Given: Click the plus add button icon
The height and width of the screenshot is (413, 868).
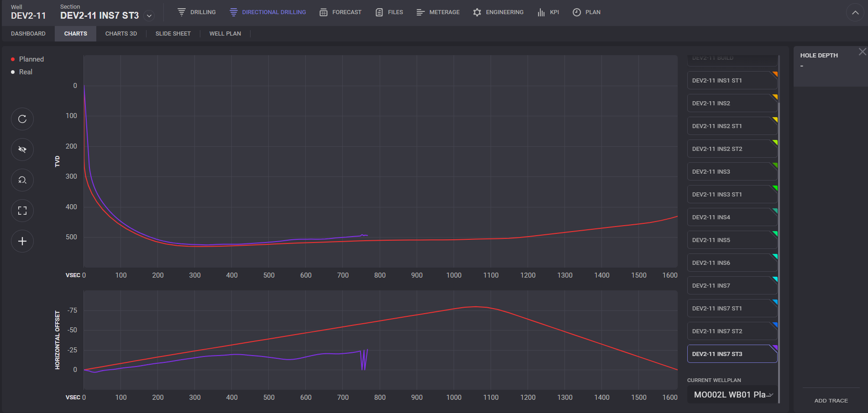Looking at the screenshot, I should point(22,241).
